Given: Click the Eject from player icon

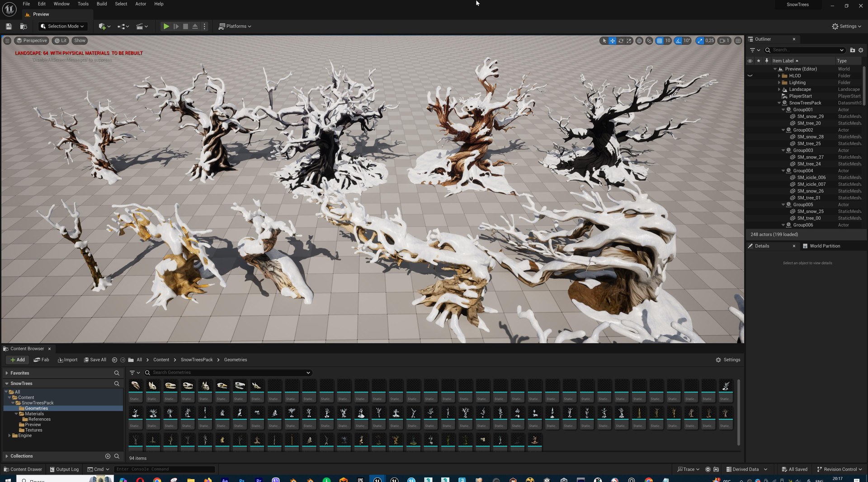Looking at the screenshot, I should click(195, 26).
